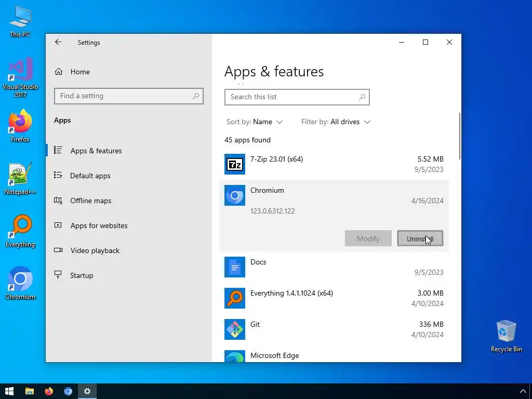532x399 pixels.
Task: Click the Settings Home house icon
Action: pos(59,72)
